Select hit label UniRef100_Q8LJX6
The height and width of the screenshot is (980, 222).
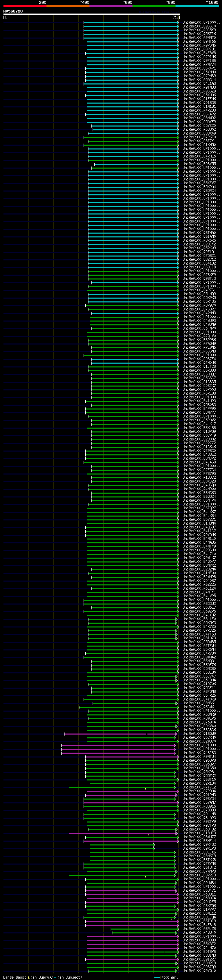point(199,852)
